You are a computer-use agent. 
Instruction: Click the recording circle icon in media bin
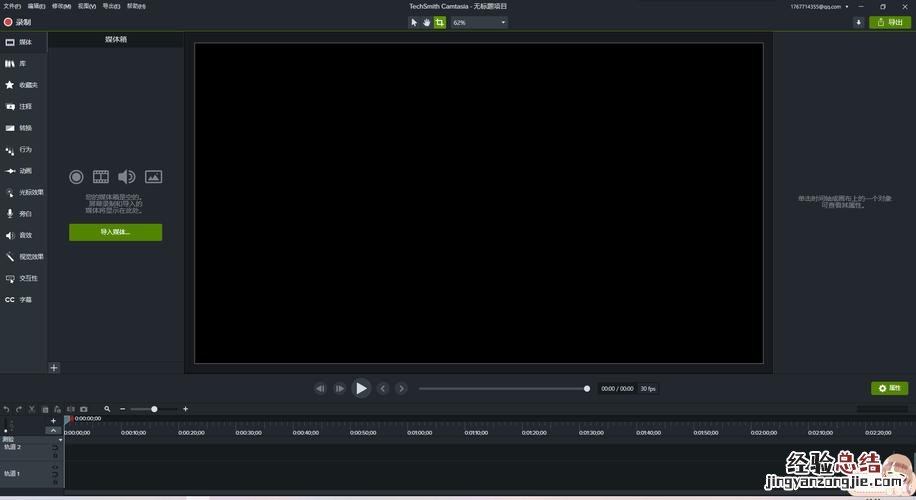[x=76, y=176]
